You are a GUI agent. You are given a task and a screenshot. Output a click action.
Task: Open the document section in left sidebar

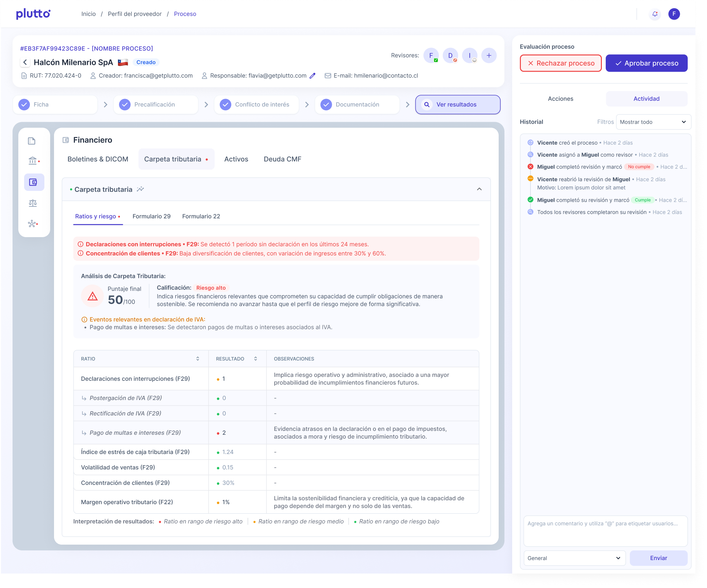(x=32, y=141)
